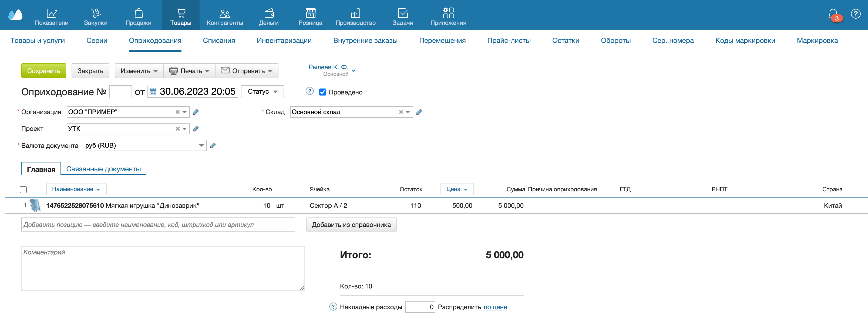The width and height of the screenshot is (868, 323).
Task: Expand the Валюта документа combo box
Action: [x=201, y=145]
